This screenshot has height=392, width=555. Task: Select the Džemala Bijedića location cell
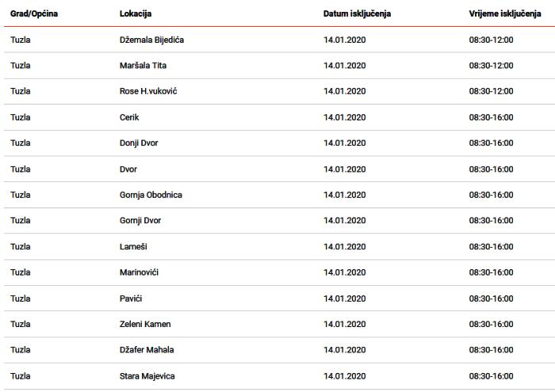(x=151, y=40)
